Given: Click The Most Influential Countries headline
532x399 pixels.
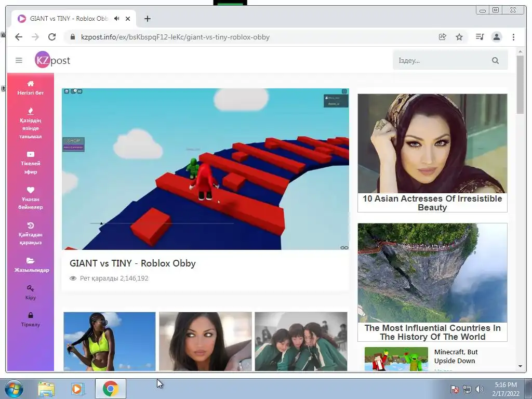Looking at the screenshot, I should (x=433, y=332).
